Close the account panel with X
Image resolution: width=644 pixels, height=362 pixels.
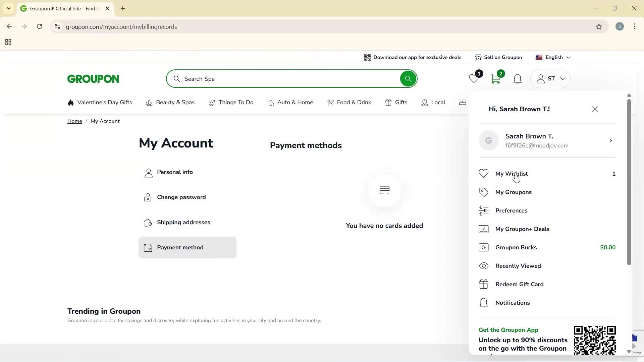(595, 109)
